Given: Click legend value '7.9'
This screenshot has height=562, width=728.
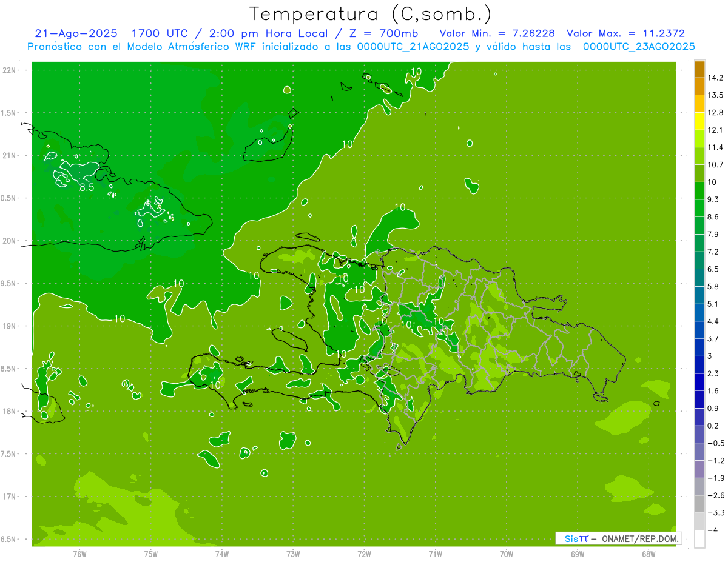Looking at the screenshot, I should tap(713, 234).
